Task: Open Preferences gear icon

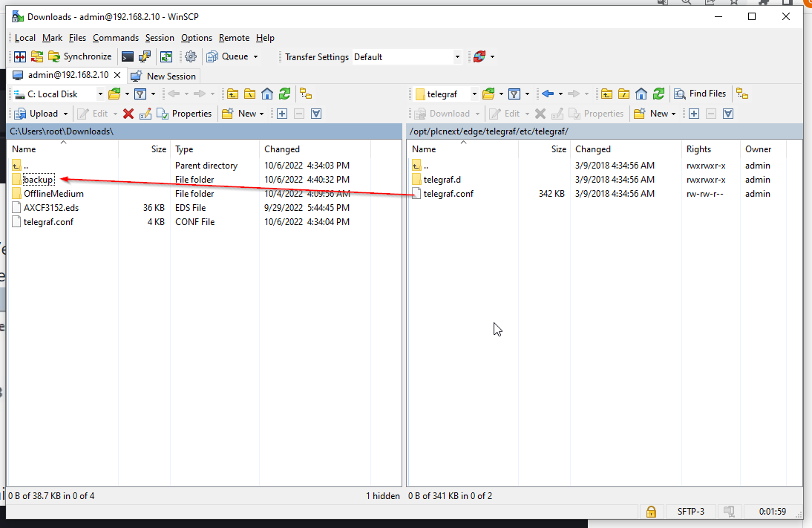Action: pos(191,56)
